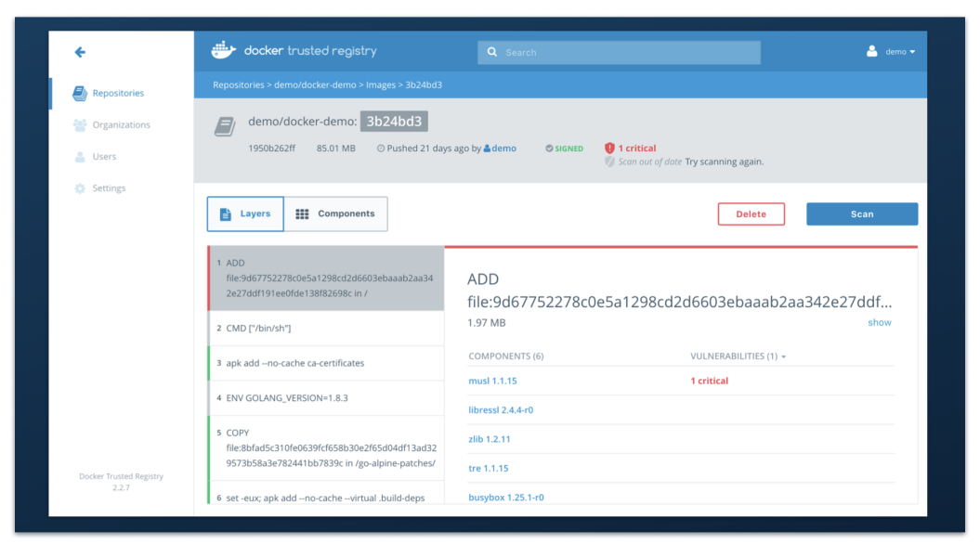Switch to the Components tab

coord(335,214)
